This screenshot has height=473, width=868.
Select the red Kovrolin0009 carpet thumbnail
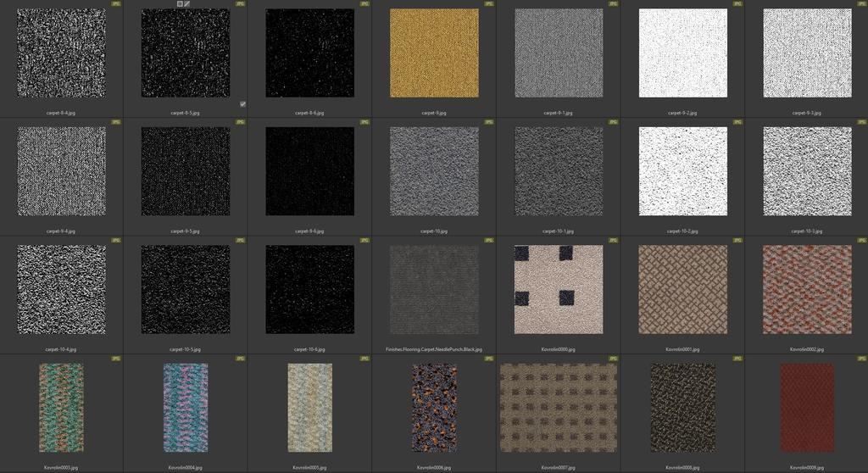806,408
